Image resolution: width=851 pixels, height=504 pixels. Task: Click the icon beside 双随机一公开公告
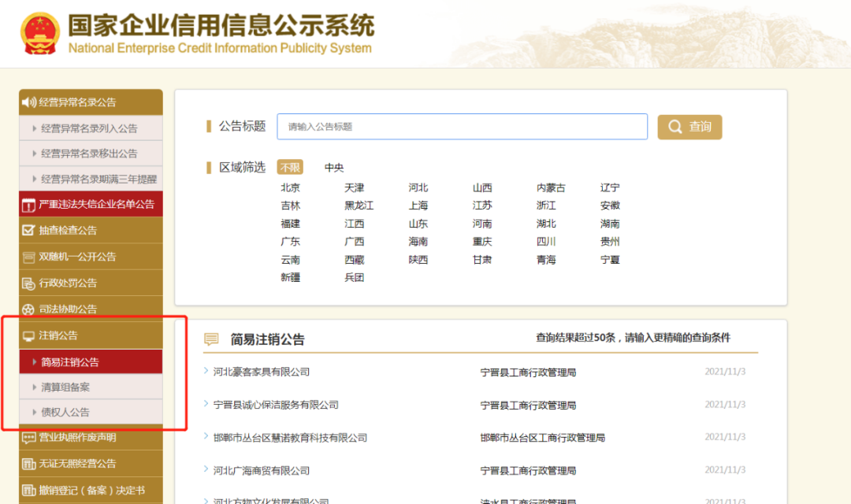coord(28,258)
